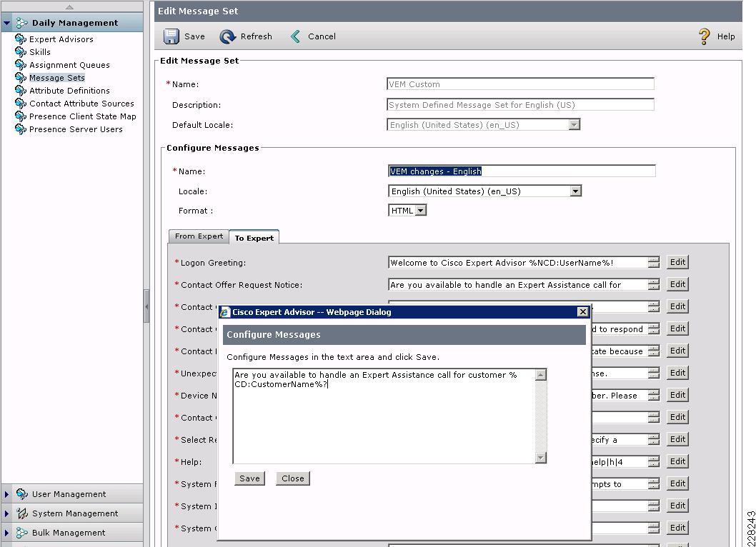Save the message in the dialog

pos(250,478)
